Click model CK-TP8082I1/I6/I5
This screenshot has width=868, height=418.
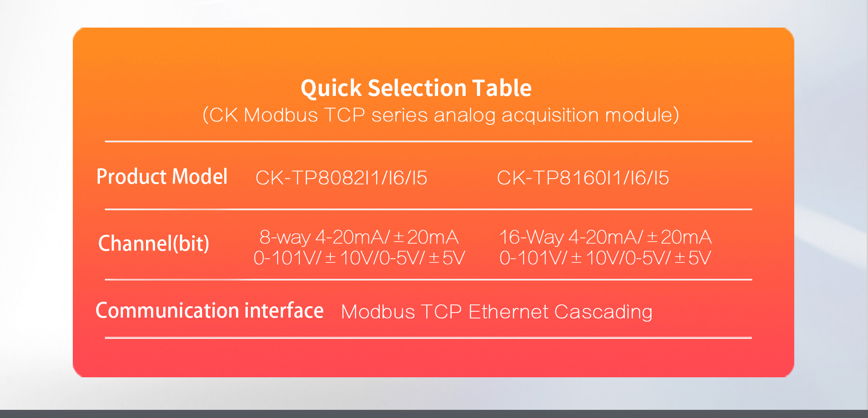point(341,178)
